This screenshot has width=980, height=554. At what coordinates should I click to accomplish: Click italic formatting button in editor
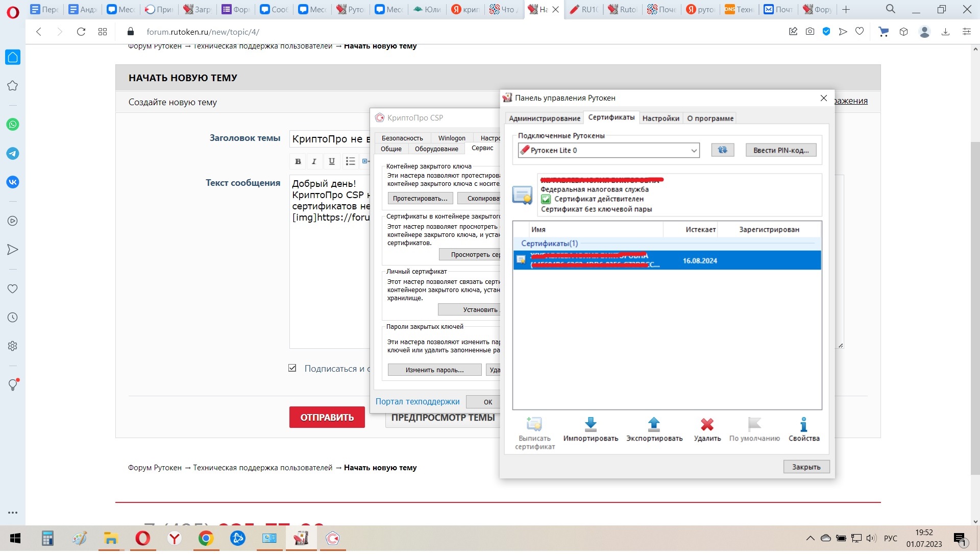(x=314, y=161)
